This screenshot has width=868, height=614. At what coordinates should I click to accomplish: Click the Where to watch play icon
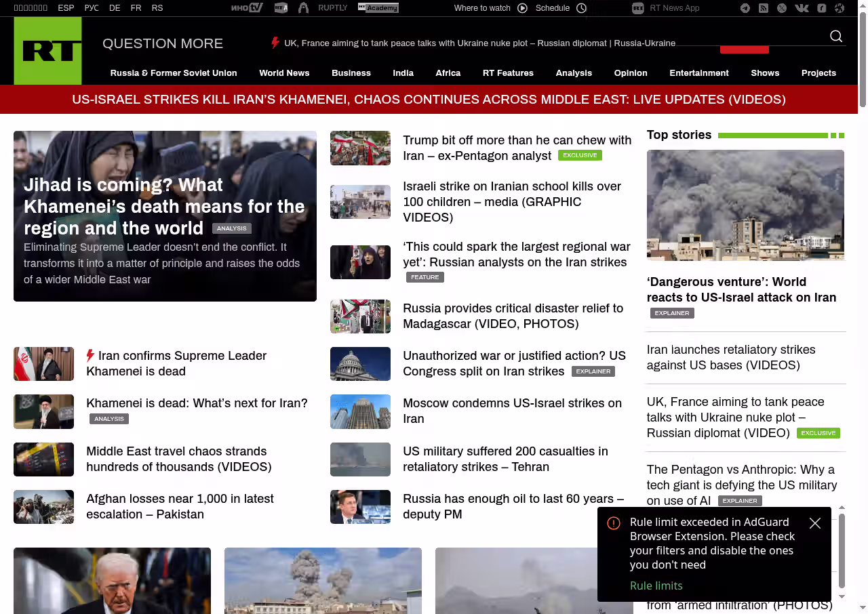(x=522, y=8)
